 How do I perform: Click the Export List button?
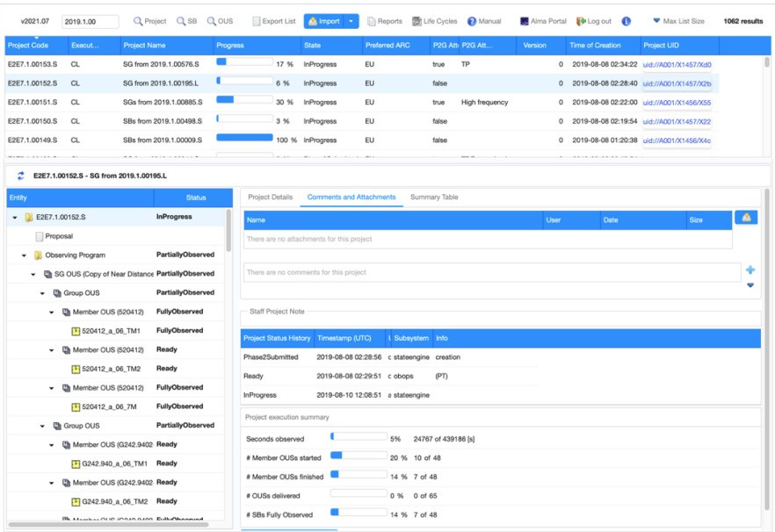(274, 21)
